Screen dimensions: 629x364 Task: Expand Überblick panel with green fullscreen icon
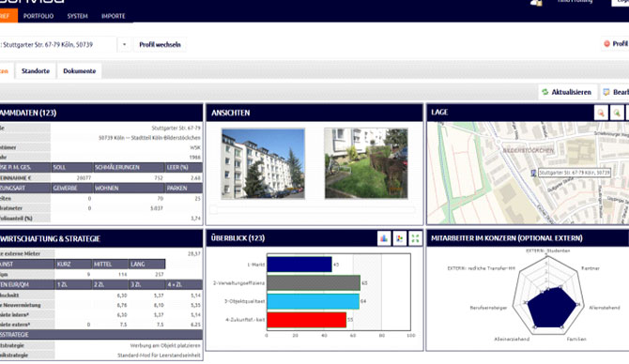(x=415, y=238)
